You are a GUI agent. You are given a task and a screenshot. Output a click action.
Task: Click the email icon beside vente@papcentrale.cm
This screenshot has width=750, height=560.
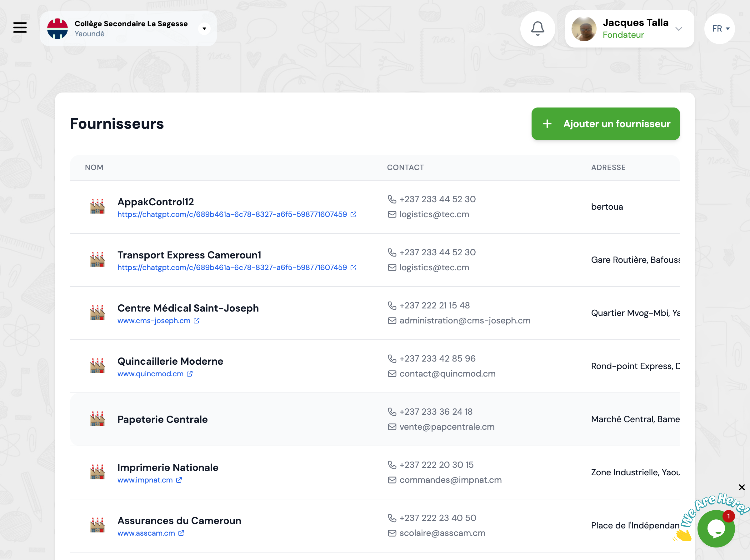392,427
